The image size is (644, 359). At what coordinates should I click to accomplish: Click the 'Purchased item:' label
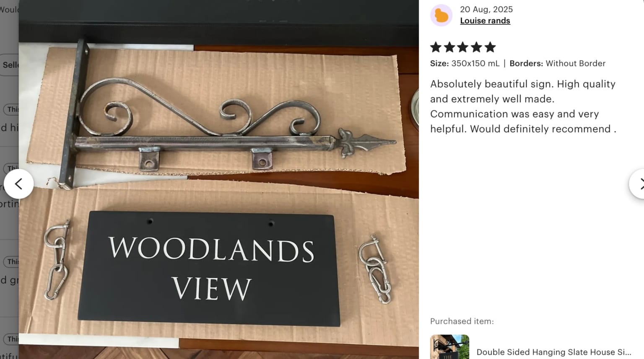462,321
